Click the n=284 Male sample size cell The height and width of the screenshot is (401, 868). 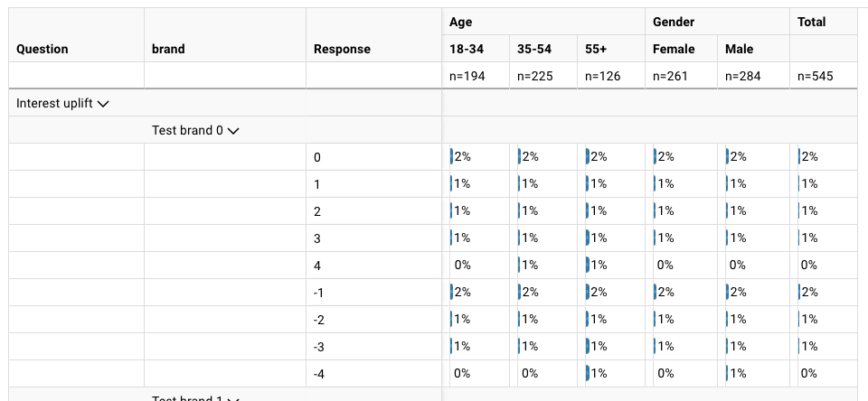point(742,76)
